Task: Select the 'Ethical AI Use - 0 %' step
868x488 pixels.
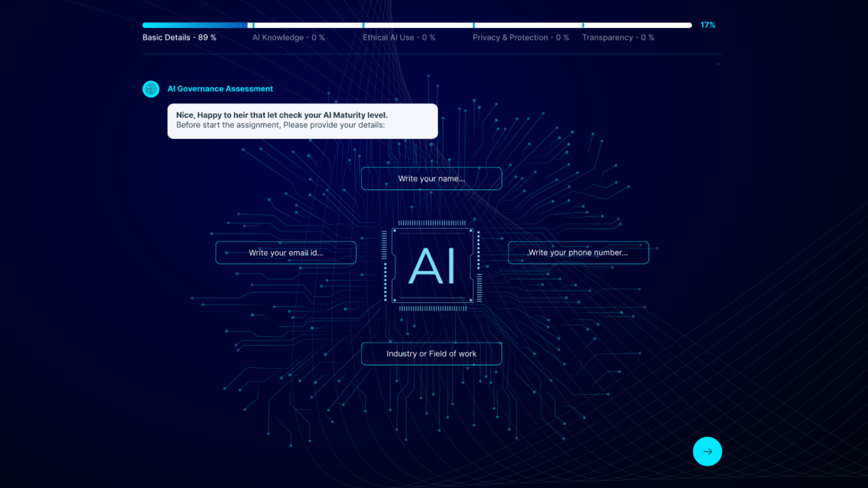Action: click(x=399, y=38)
